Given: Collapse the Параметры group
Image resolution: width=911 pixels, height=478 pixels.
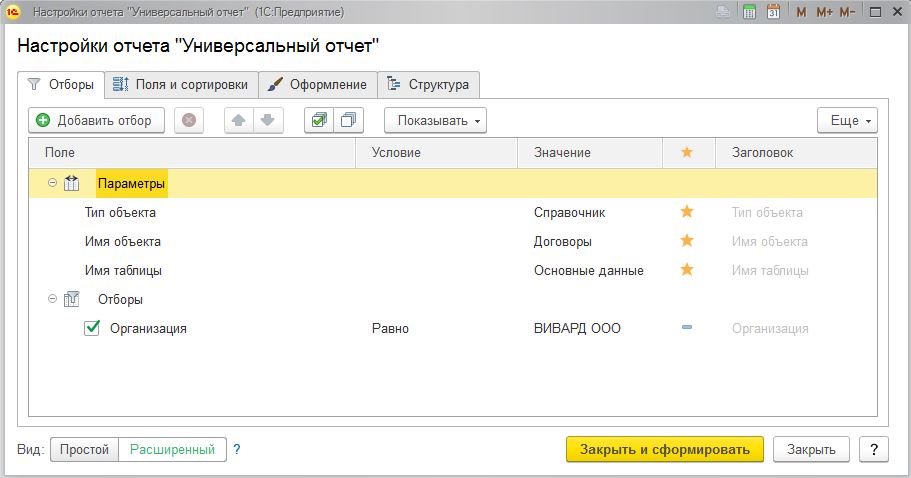Looking at the screenshot, I should (x=52, y=183).
